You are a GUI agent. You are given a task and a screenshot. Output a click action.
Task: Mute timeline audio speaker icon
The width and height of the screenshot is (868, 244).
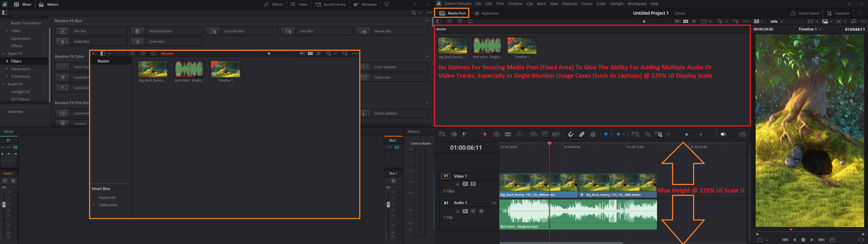pyautogui.click(x=724, y=134)
